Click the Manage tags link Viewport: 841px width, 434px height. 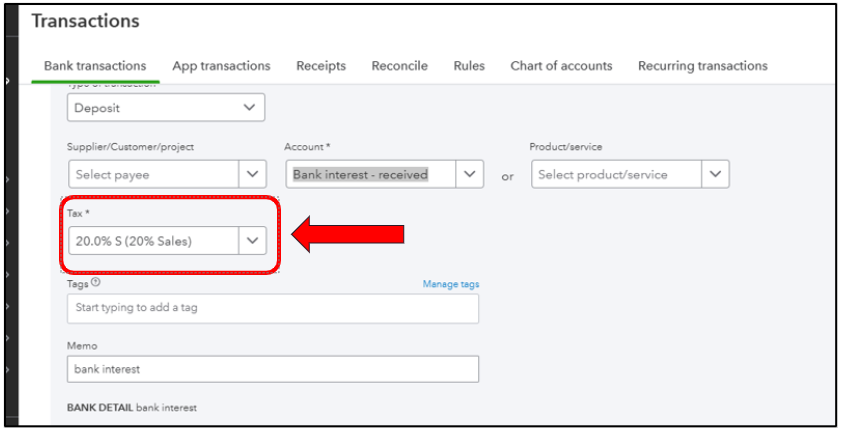[450, 284]
